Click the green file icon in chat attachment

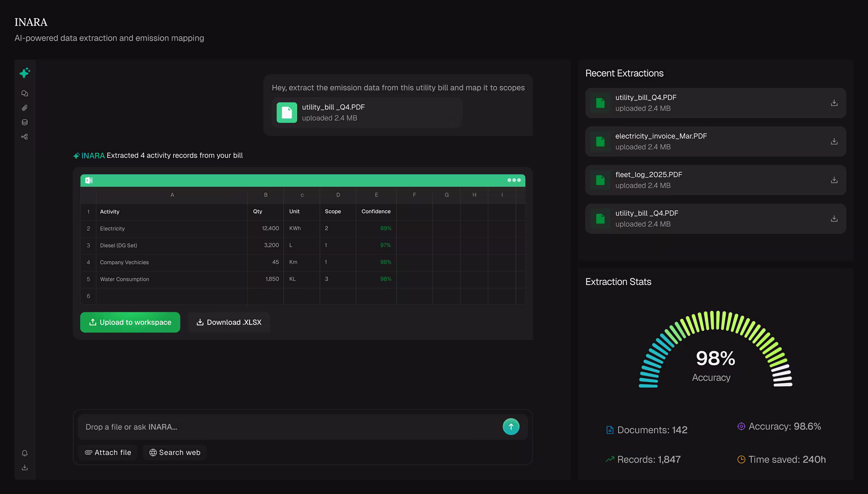coord(287,112)
